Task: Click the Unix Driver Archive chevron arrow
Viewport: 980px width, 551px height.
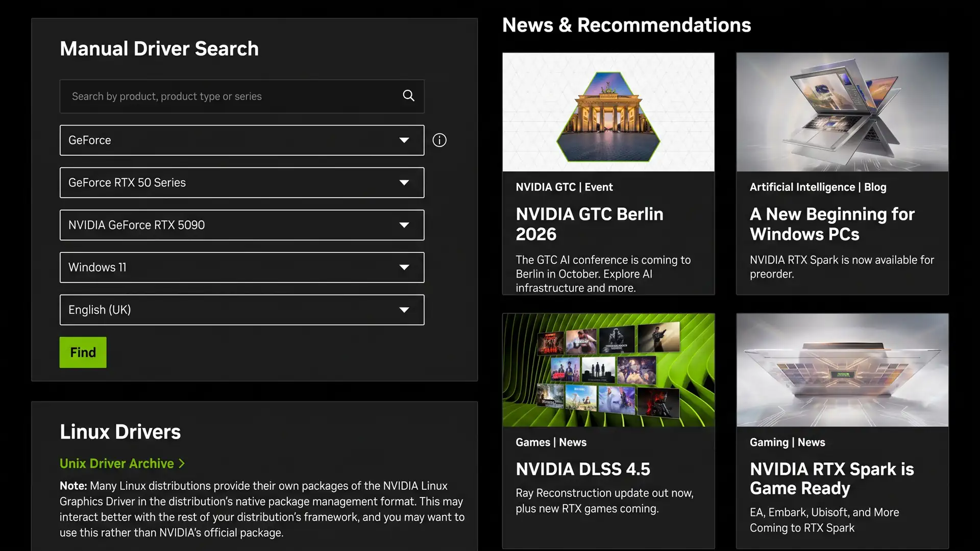Action: pos(182,463)
